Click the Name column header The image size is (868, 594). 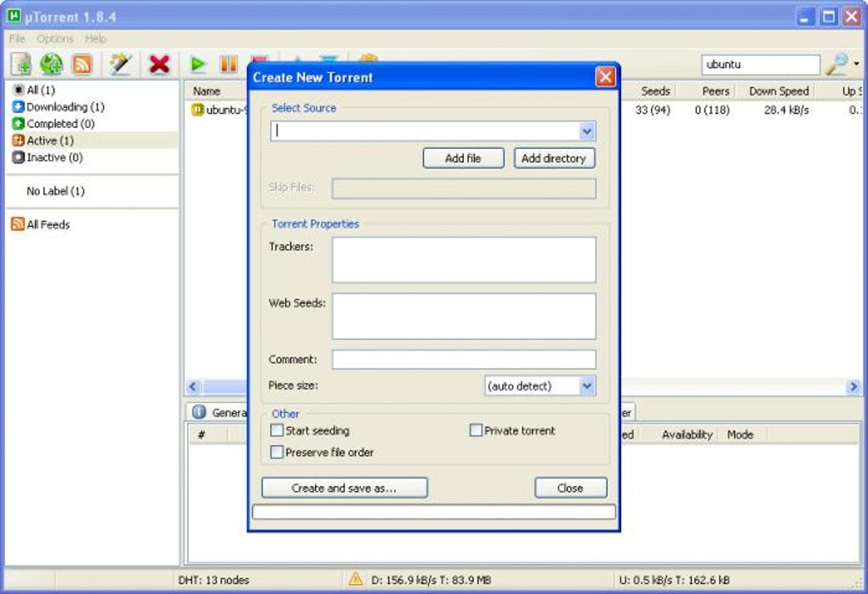[207, 91]
